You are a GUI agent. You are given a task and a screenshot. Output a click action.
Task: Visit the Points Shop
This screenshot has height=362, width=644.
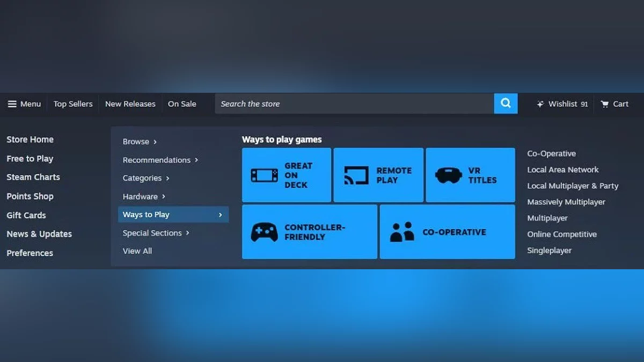30,196
